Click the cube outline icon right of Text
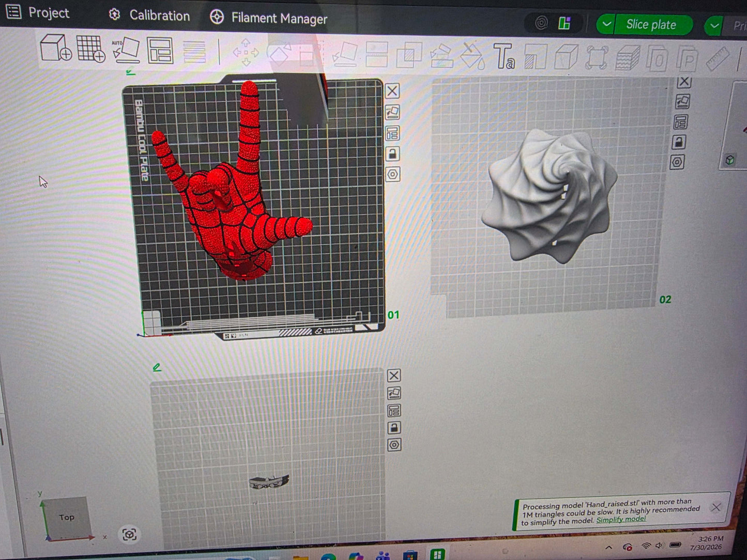This screenshot has width=747, height=560. coord(566,57)
